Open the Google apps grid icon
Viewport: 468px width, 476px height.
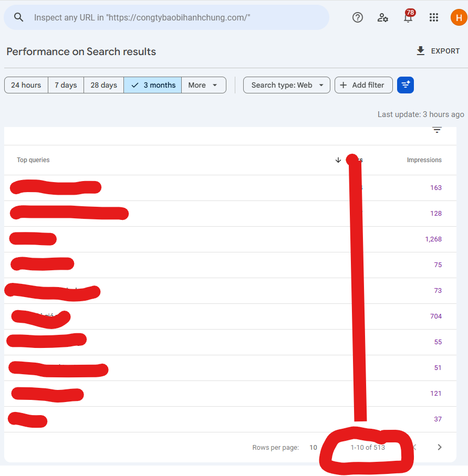434,18
